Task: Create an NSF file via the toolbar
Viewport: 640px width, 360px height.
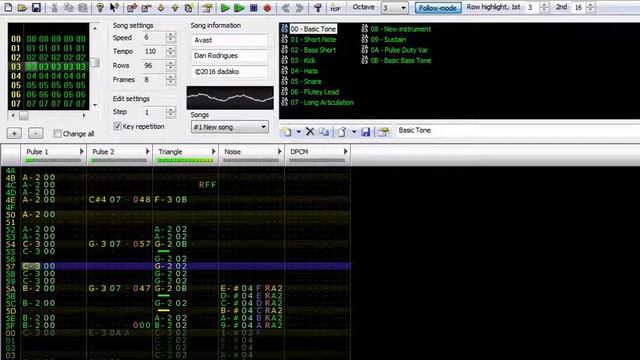Action: (335, 7)
